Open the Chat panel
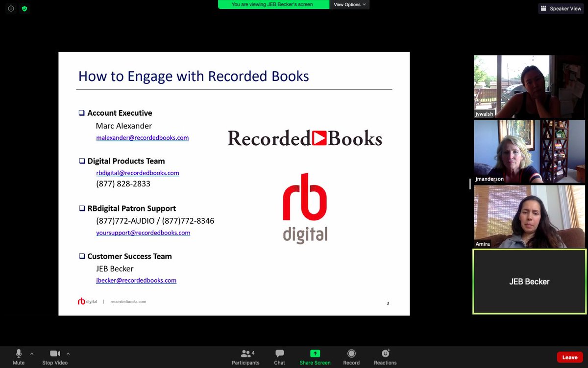 279,357
